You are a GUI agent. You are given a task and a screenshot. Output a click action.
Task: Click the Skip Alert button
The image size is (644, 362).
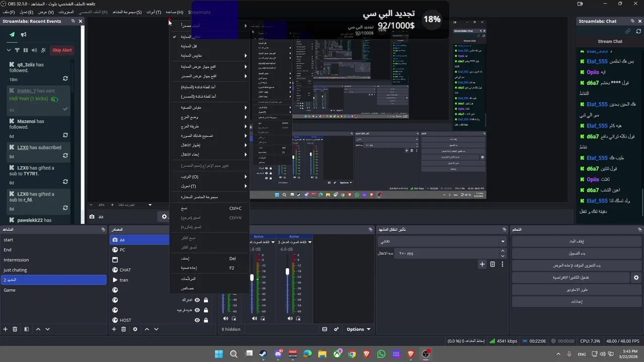pyautogui.click(x=62, y=50)
